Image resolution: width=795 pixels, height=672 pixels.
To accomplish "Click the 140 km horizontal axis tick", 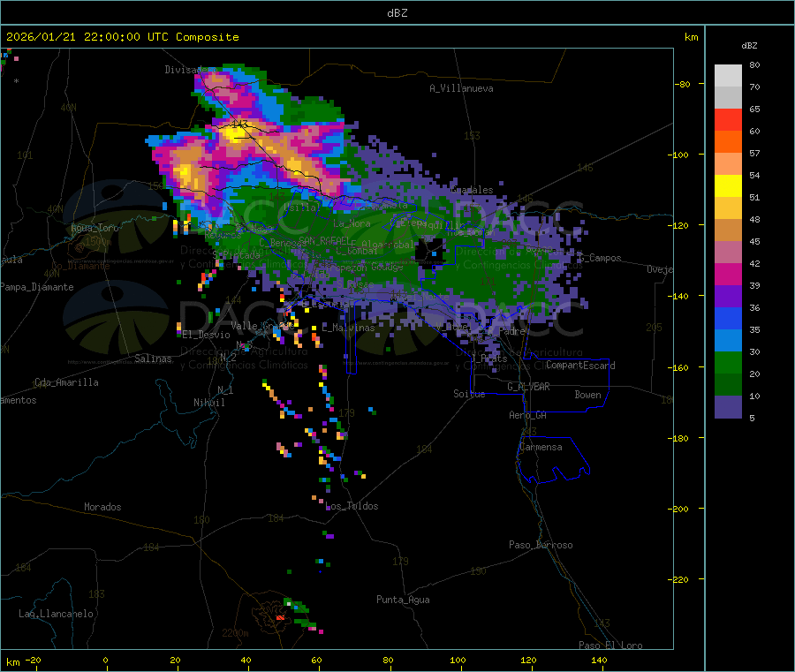I will [x=599, y=660].
